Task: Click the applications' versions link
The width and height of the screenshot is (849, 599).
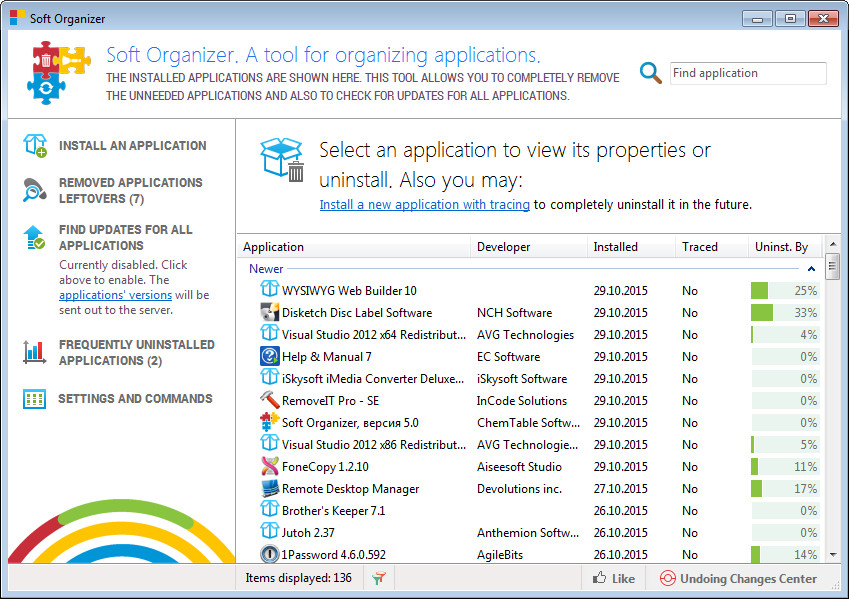Action: tap(115, 295)
